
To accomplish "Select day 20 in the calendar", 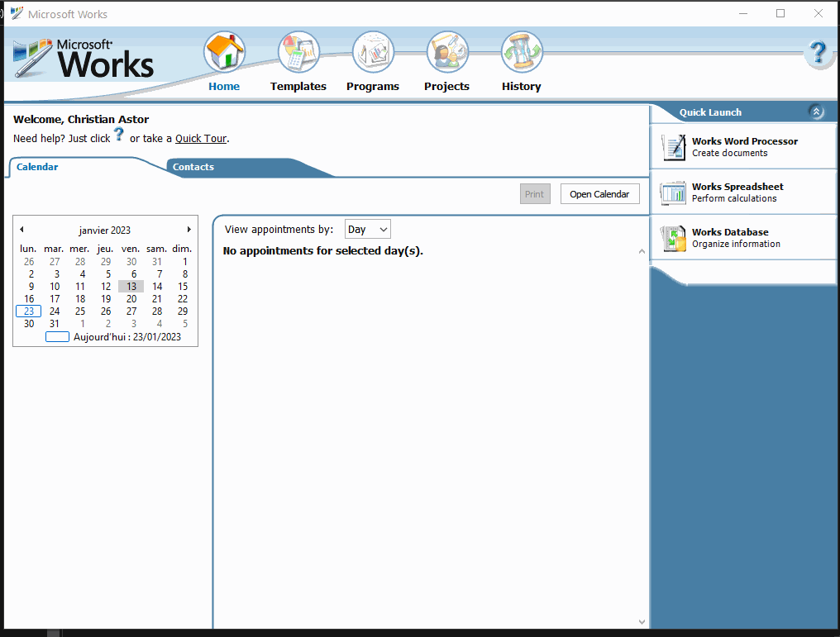I will click(131, 299).
